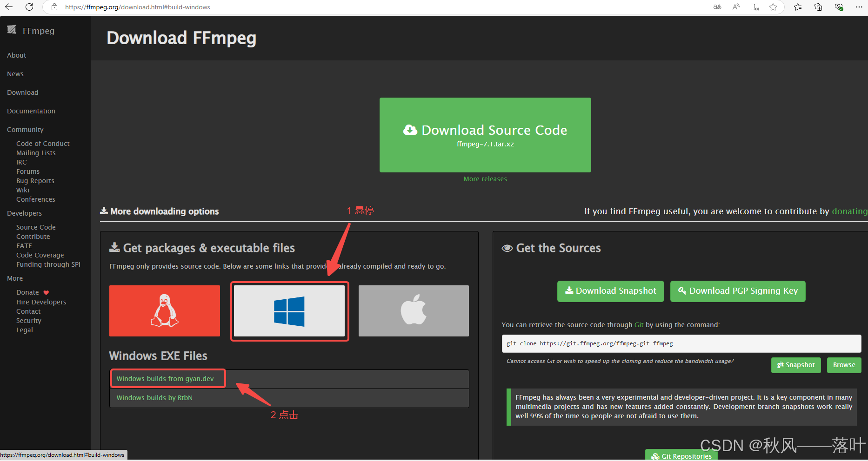This screenshot has height=461, width=868.
Task: Follow the donating link
Action: pos(849,211)
